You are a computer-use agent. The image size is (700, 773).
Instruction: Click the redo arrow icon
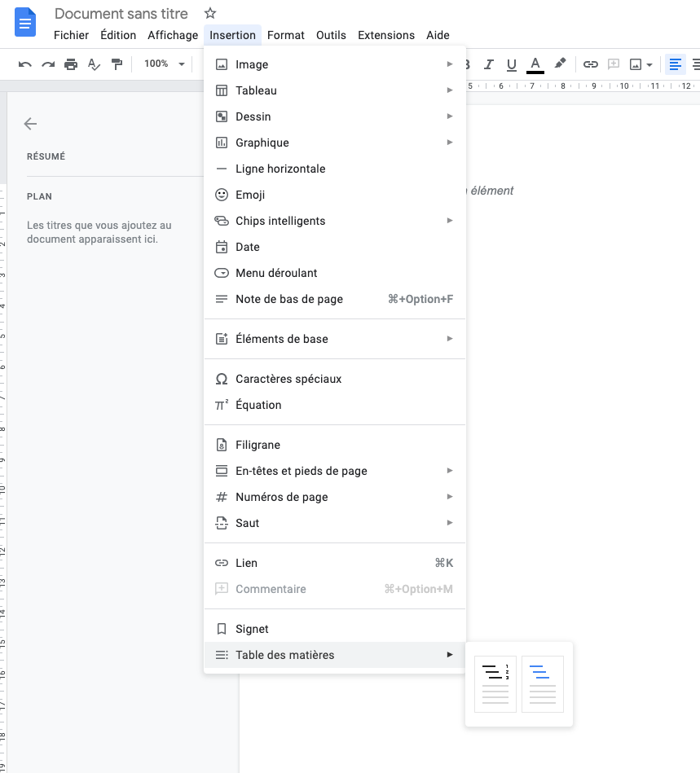pyautogui.click(x=48, y=64)
